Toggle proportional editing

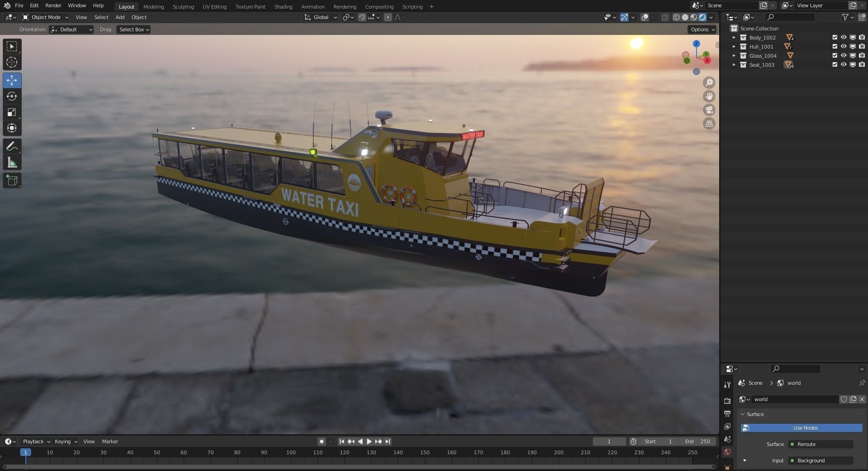point(388,17)
